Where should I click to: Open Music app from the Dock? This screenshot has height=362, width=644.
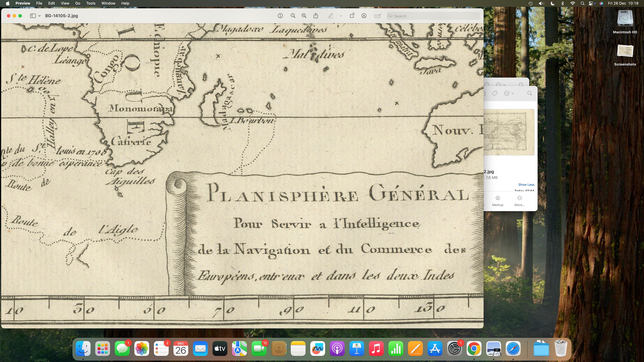(376, 348)
